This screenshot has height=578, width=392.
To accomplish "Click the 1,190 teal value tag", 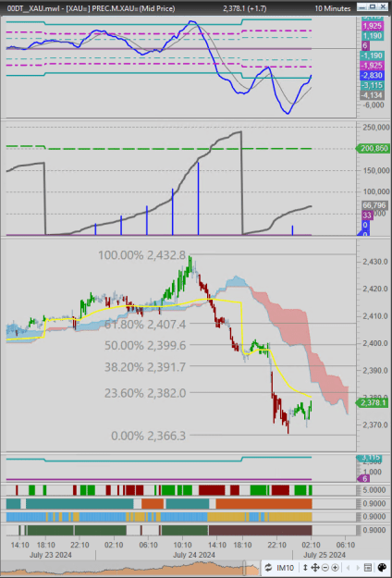I will (x=374, y=36).
